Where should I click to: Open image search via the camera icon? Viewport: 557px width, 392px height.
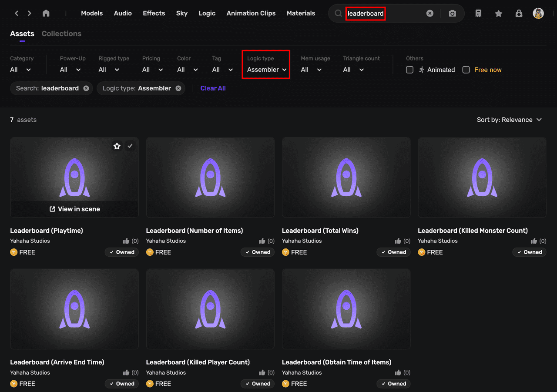pos(452,13)
